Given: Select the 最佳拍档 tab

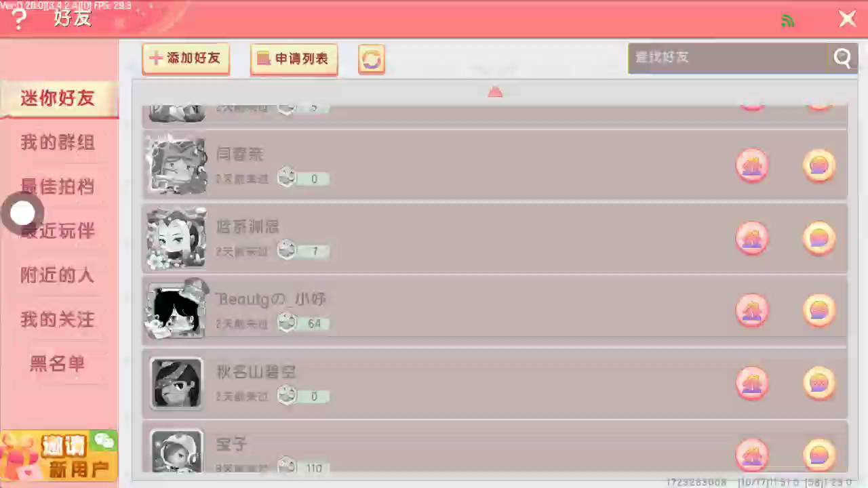Looking at the screenshot, I should point(58,186).
